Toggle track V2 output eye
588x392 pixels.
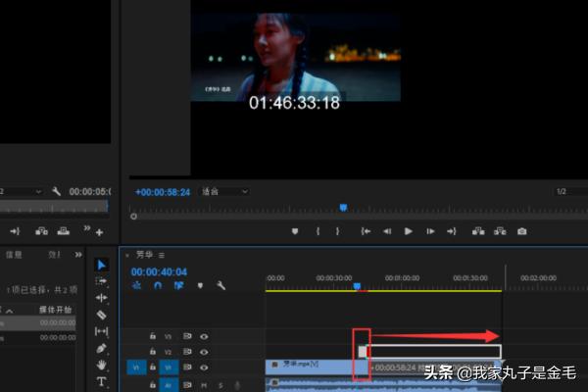(x=204, y=350)
